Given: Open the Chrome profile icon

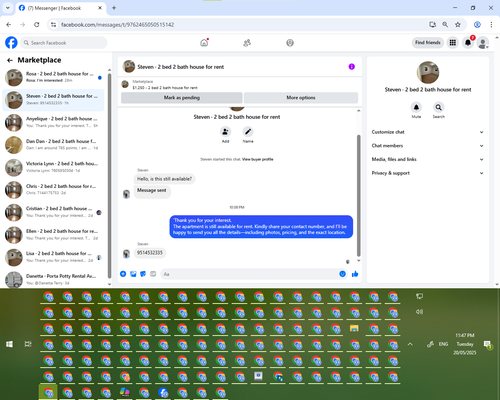Looking at the screenshot, I should [477, 25].
